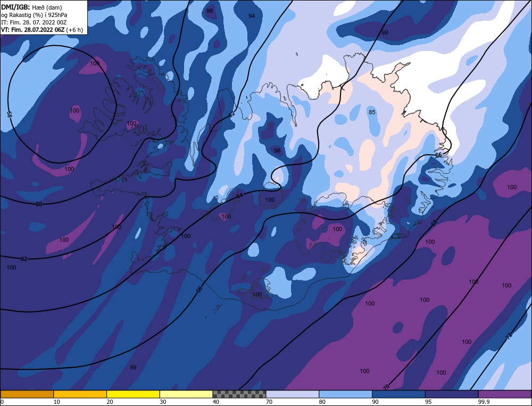Click the '95' legend scale value
This screenshot has width=532, height=406.
428,402
